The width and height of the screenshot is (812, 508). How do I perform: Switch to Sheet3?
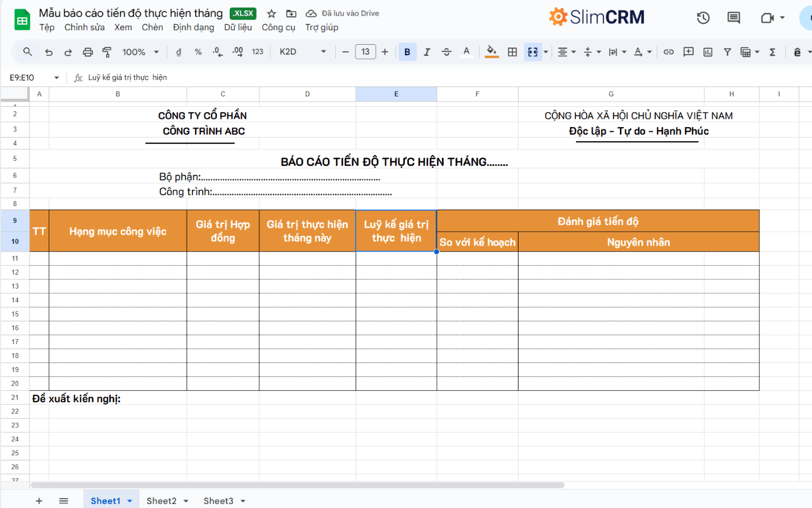coord(219,500)
